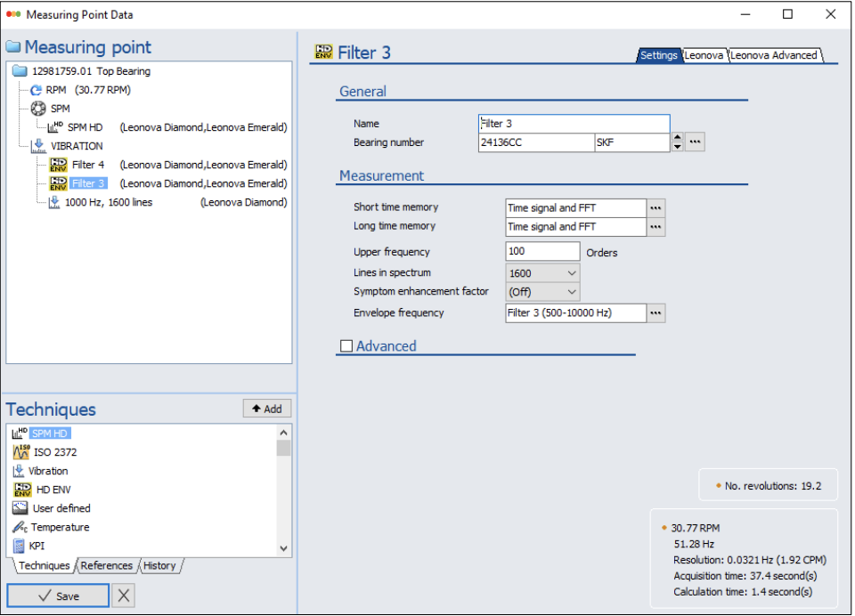Switch to the Leonova Advanced tab

[x=774, y=55]
